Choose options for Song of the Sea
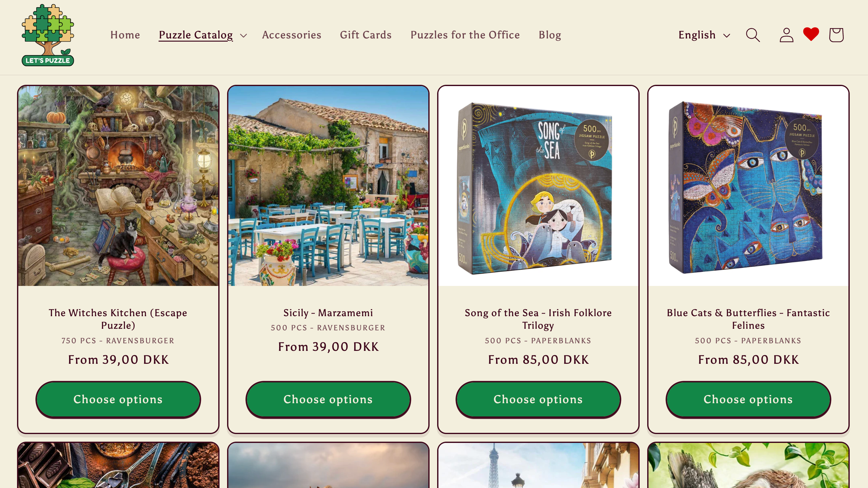 point(538,399)
